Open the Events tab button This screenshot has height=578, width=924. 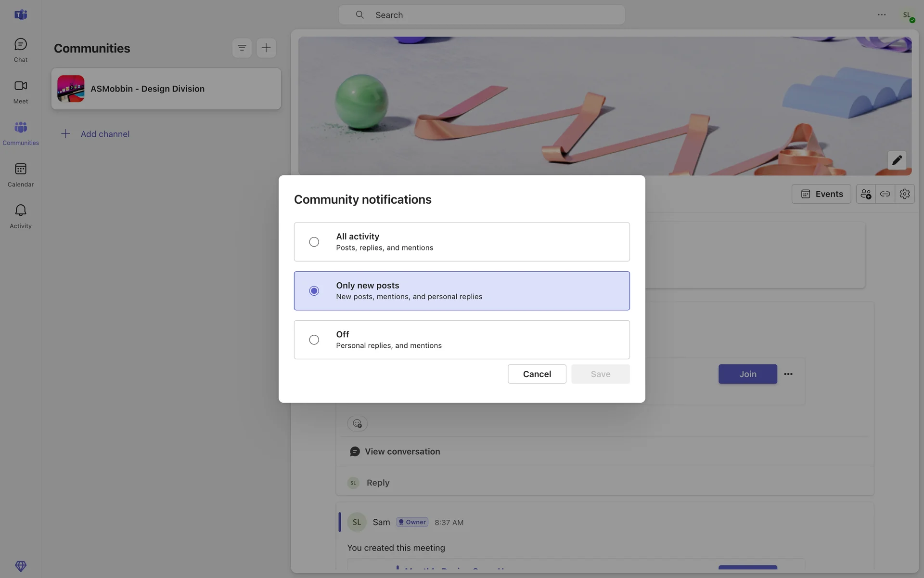pyautogui.click(x=821, y=194)
